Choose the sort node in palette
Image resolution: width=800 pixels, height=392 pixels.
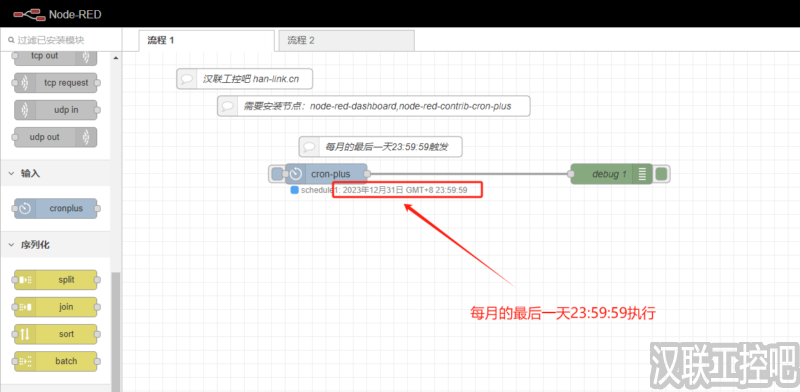pos(56,334)
